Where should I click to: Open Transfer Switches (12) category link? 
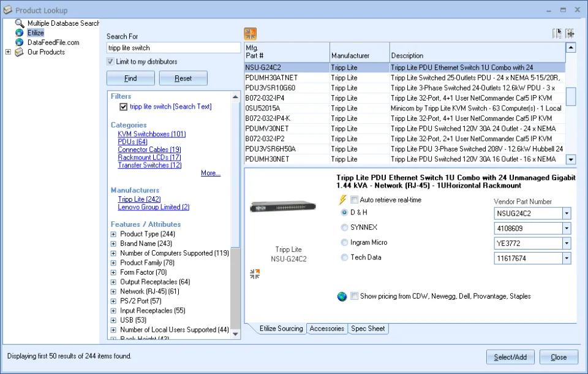(x=149, y=165)
